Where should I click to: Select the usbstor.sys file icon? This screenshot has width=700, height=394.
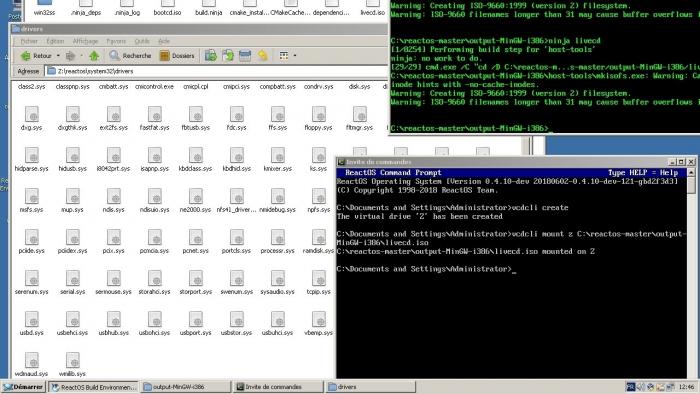click(x=237, y=320)
